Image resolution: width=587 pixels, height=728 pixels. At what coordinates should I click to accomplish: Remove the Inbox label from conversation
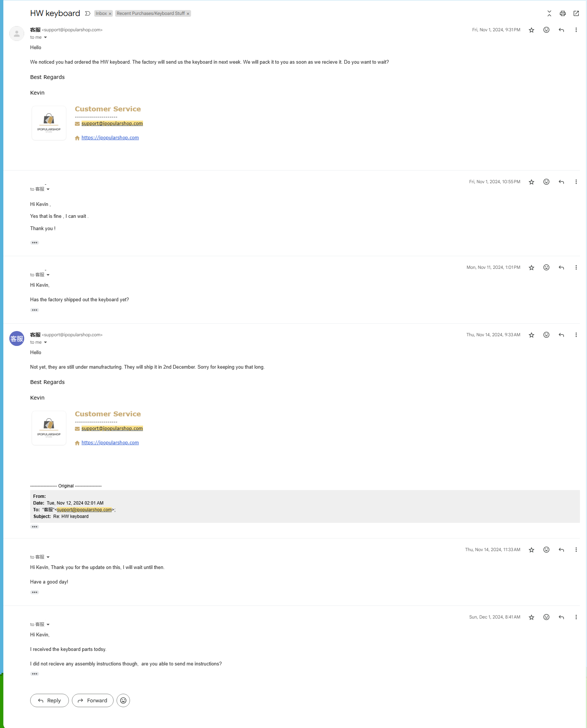pos(110,14)
